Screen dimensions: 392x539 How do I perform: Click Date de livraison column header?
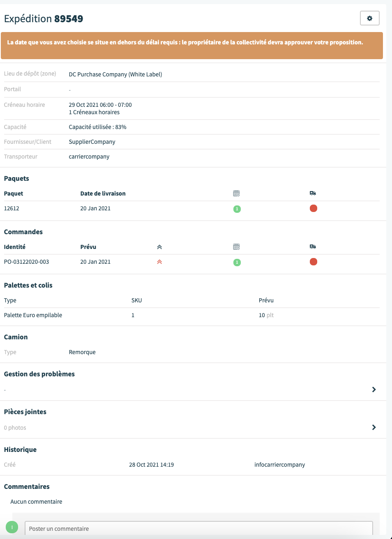103,193
